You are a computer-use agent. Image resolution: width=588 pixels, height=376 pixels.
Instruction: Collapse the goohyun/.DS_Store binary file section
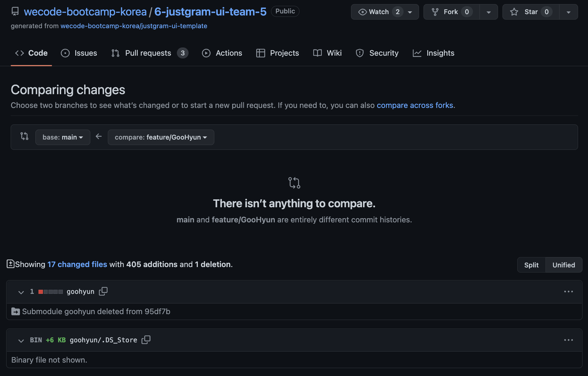(x=21, y=341)
